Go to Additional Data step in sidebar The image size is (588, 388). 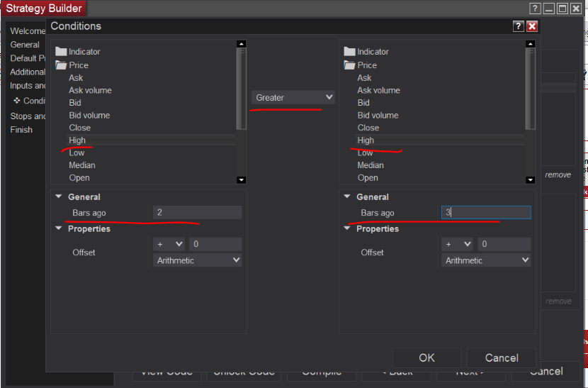28,72
